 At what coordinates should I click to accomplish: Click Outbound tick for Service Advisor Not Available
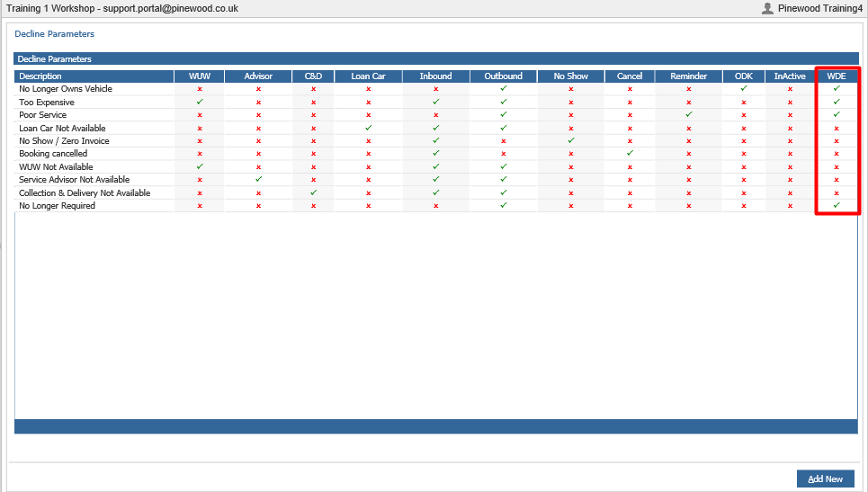(503, 179)
